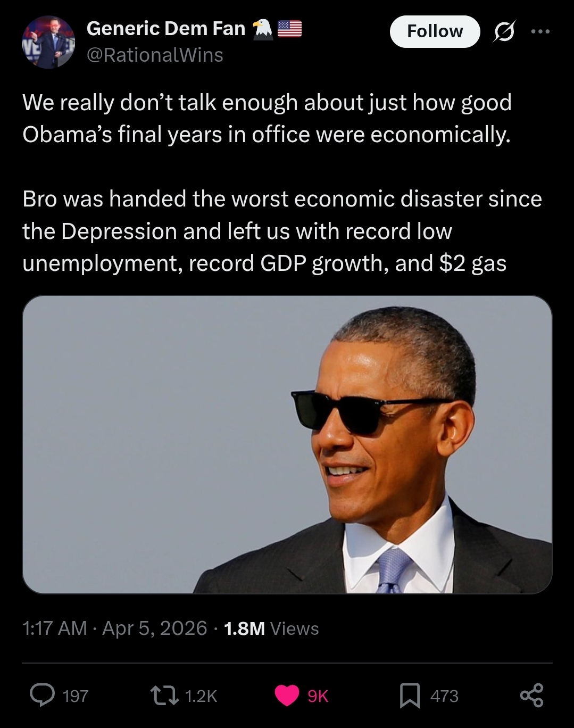Click the 1.2K reposts count
This screenshot has height=728, width=574.
click(x=201, y=696)
